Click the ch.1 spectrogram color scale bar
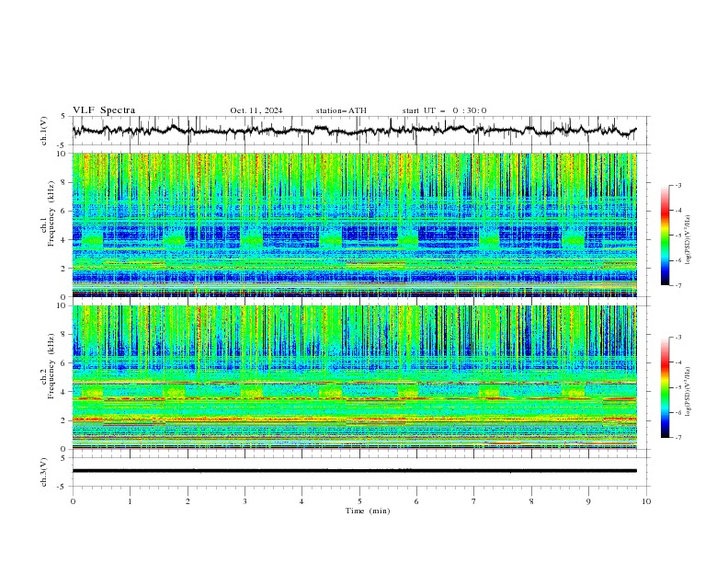Viewport: 728px width, 563px height. click(665, 235)
